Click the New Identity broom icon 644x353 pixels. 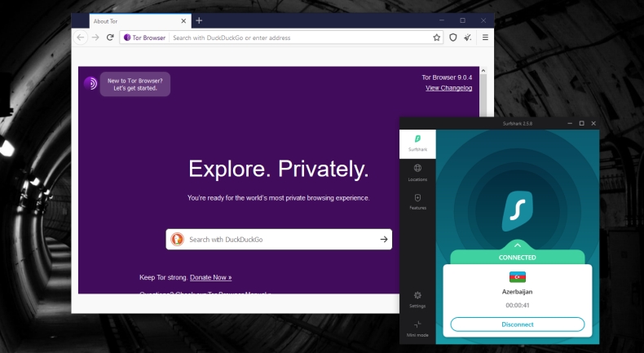click(x=468, y=38)
